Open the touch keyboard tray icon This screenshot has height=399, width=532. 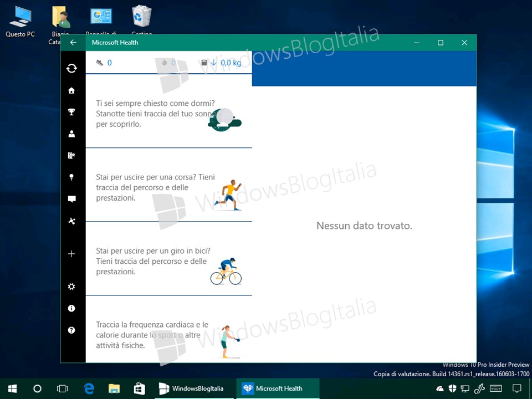(x=496, y=388)
